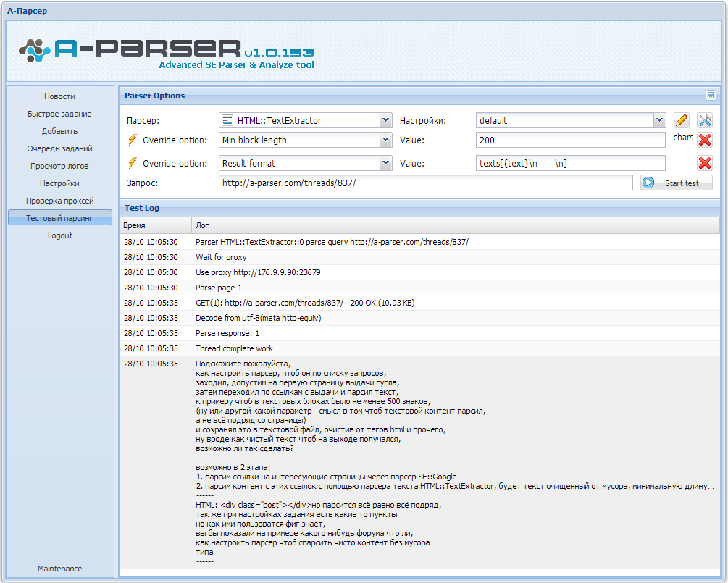The image size is (728, 583).
Task: Click the lightning icon beside Min block length
Action: point(133,140)
